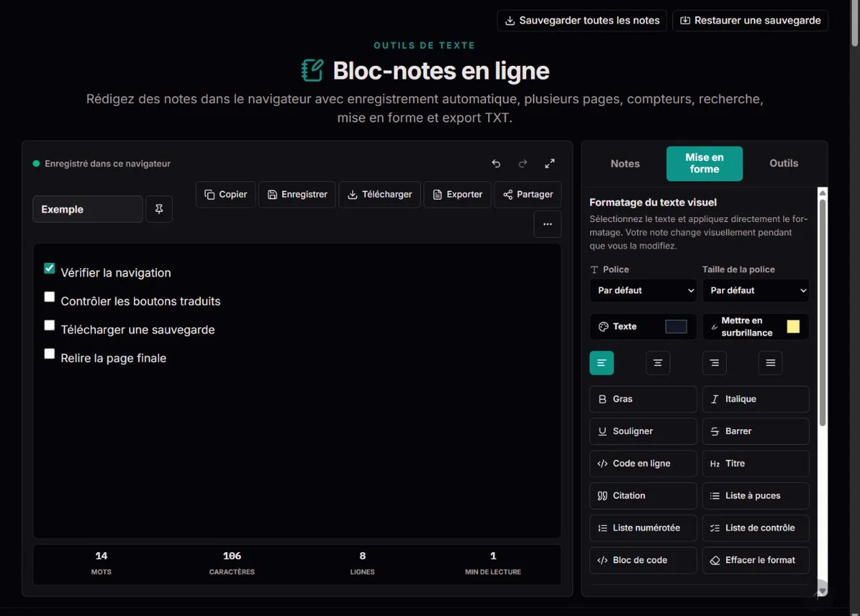This screenshot has width=860, height=616.
Task: Open the Texte color swatch
Action: click(676, 327)
